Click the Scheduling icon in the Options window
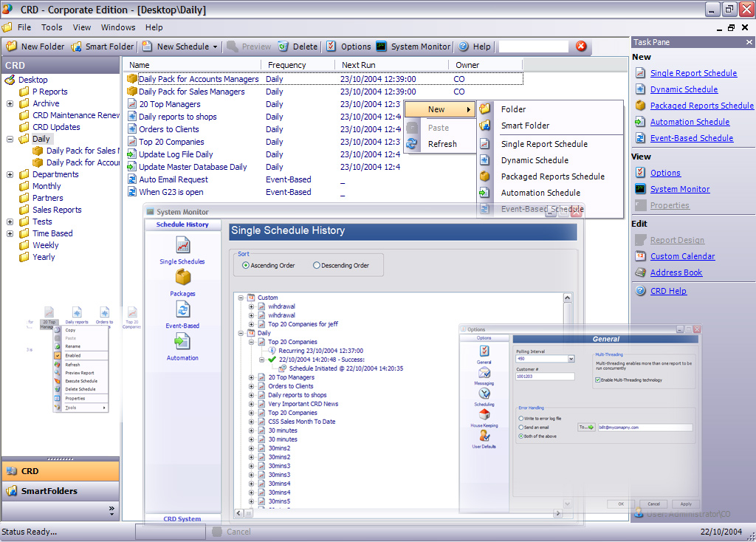 tap(484, 394)
